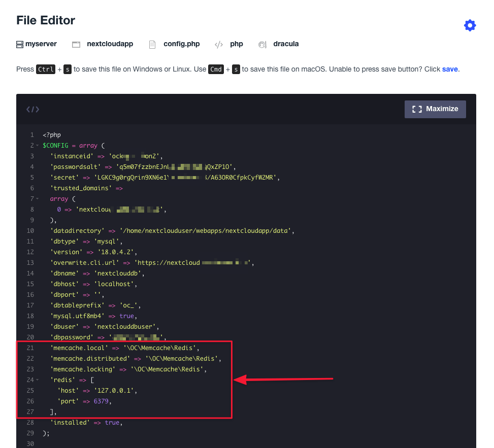Click the server icon beside myserver
Screen dimensions: 494x448
[19, 44]
